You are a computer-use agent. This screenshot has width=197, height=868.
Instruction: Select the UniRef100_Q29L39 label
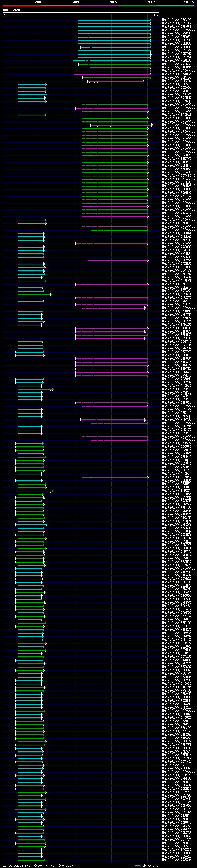[177, 338]
